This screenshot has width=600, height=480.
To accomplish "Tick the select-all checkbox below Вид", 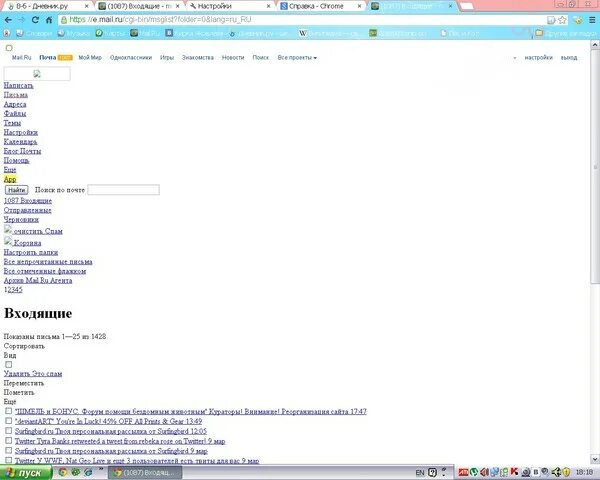I will (8, 364).
